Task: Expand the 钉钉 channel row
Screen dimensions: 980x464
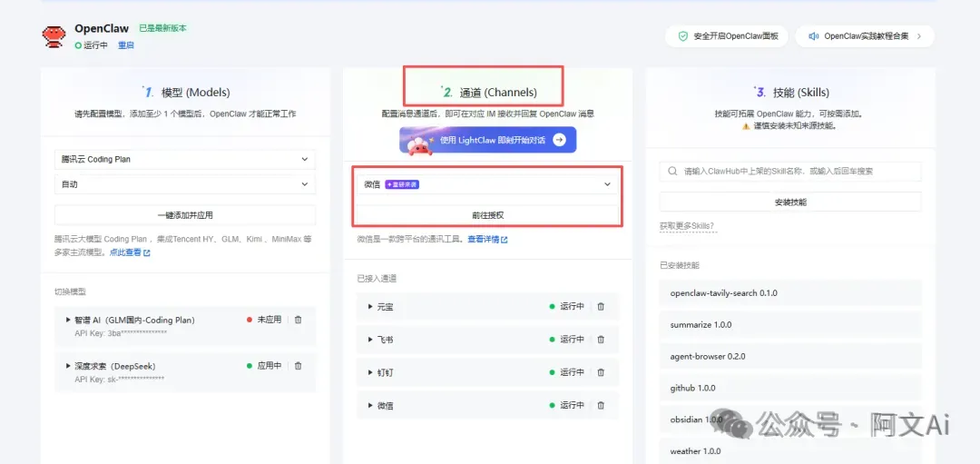Action: 369,372
